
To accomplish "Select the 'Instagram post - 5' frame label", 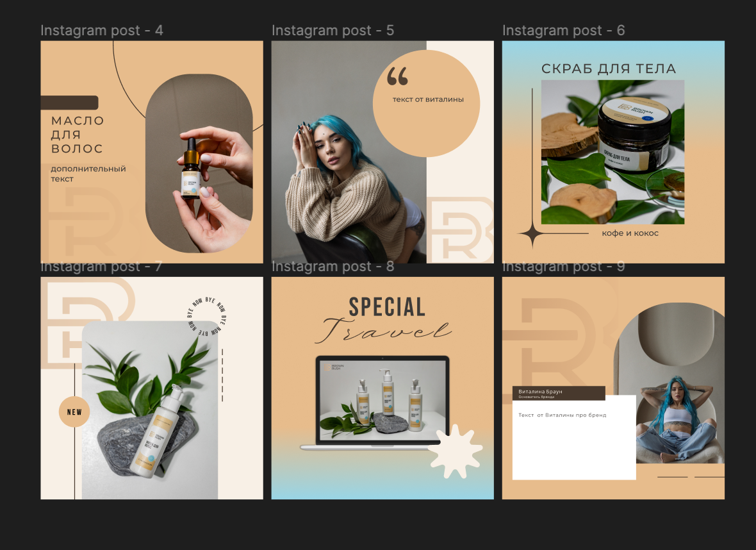I will (333, 30).
